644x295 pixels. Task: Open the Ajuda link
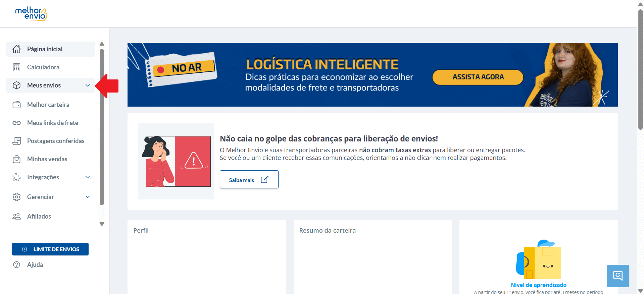point(35,264)
